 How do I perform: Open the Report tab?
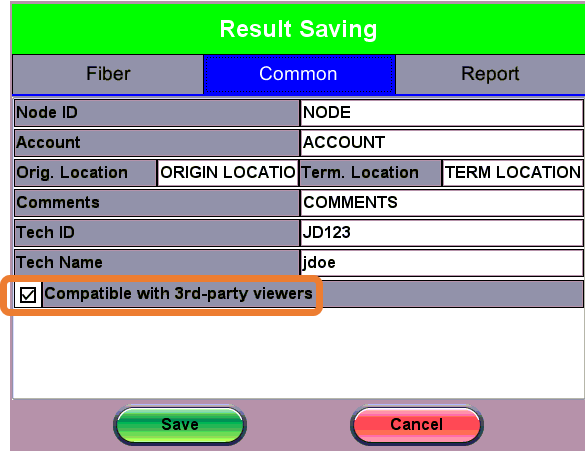pyautogui.click(x=490, y=74)
